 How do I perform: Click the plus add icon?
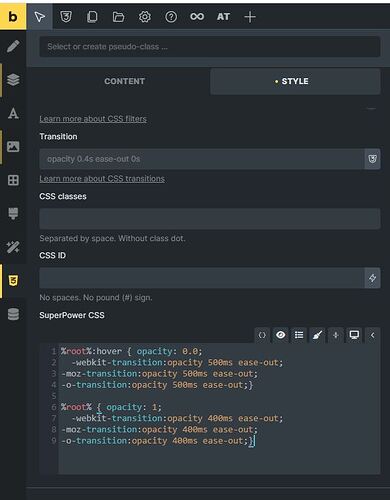point(250,17)
